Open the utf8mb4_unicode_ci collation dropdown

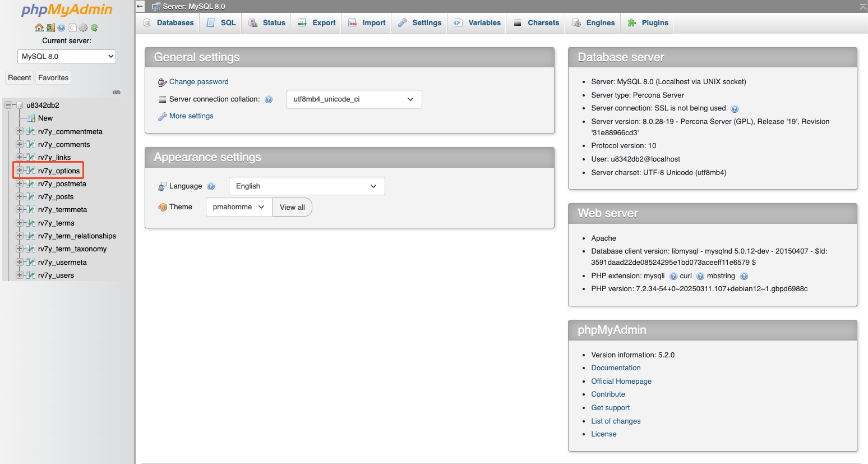tap(354, 99)
